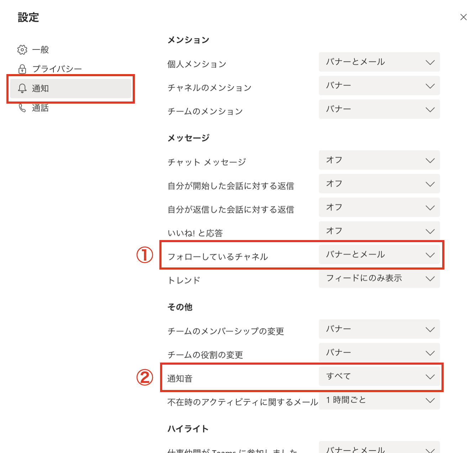The image size is (476, 453).
Task: Click the phone icon for 通話
Action: pos(22,108)
